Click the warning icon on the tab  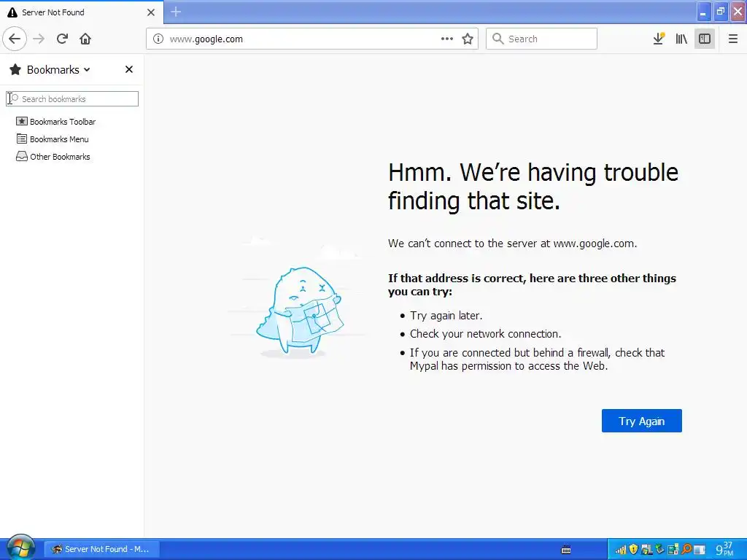[12, 12]
